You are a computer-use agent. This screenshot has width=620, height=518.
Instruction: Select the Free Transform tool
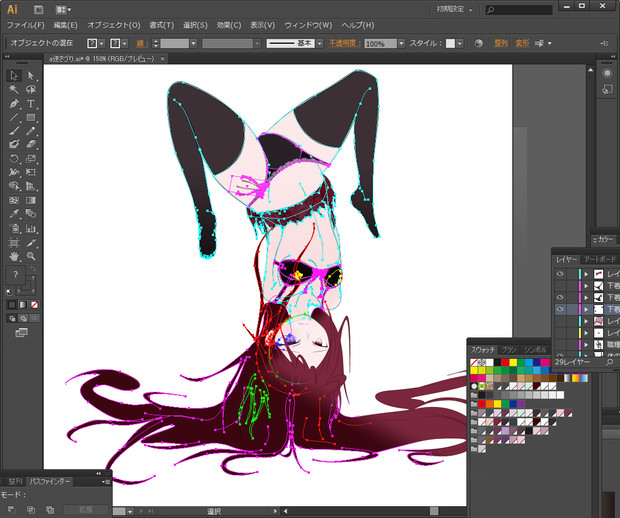[x=31, y=172]
